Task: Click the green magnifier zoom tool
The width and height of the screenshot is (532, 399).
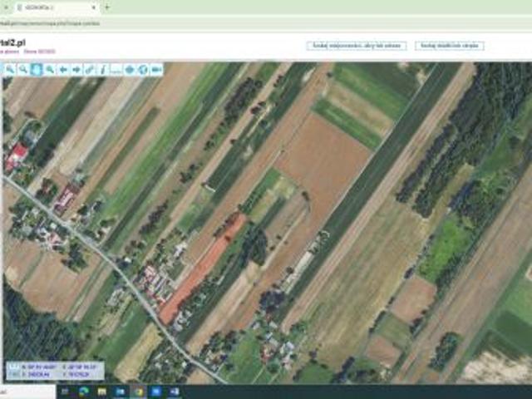Action: click(50, 70)
